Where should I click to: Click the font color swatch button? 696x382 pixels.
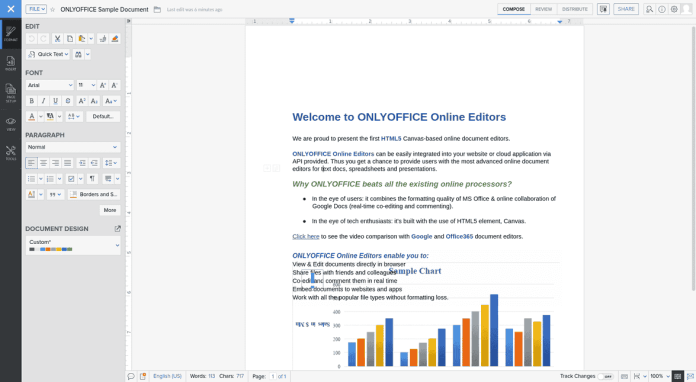[x=32, y=117]
